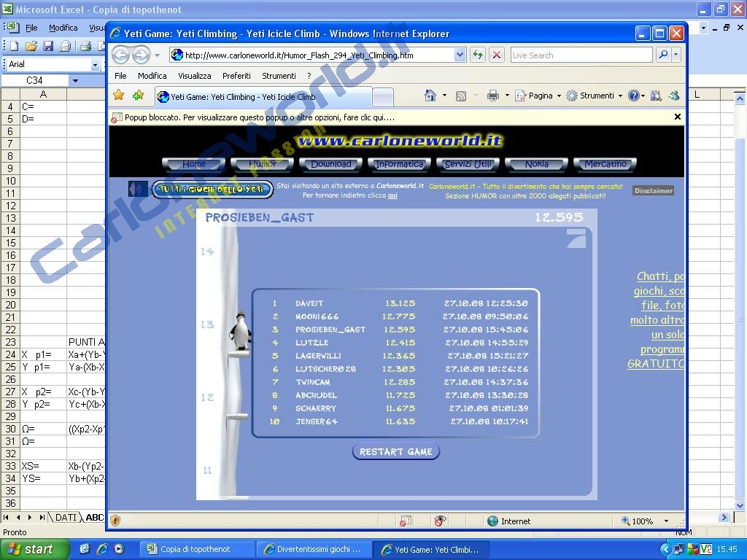Expand the Live Search provider dropdown
Viewport: 747px width, 560px height.
click(676, 55)
